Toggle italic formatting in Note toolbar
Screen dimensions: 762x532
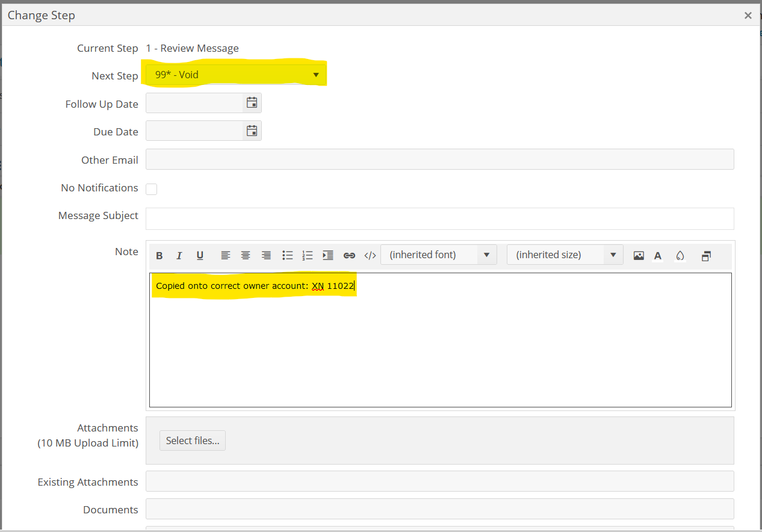click(x=179, y=255)
